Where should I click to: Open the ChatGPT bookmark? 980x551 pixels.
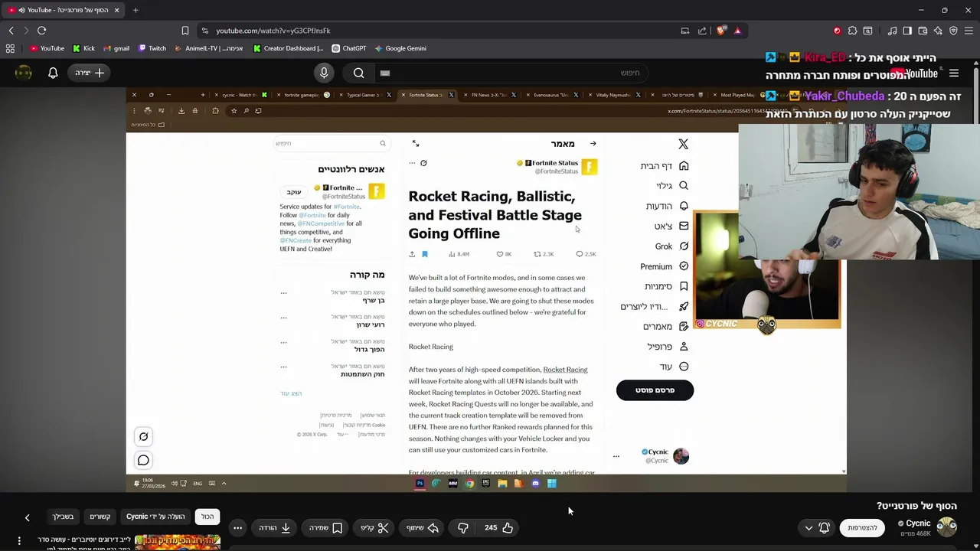[348, 48]
